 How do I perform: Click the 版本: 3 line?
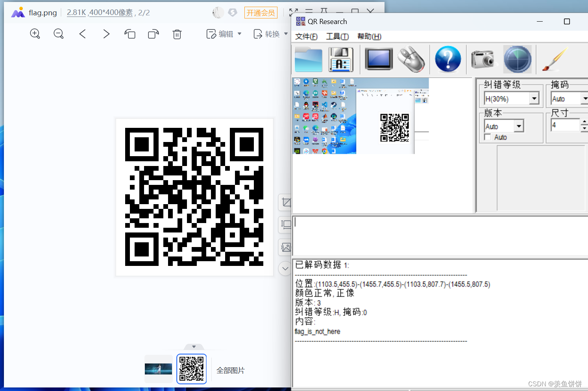pos(308,302)
